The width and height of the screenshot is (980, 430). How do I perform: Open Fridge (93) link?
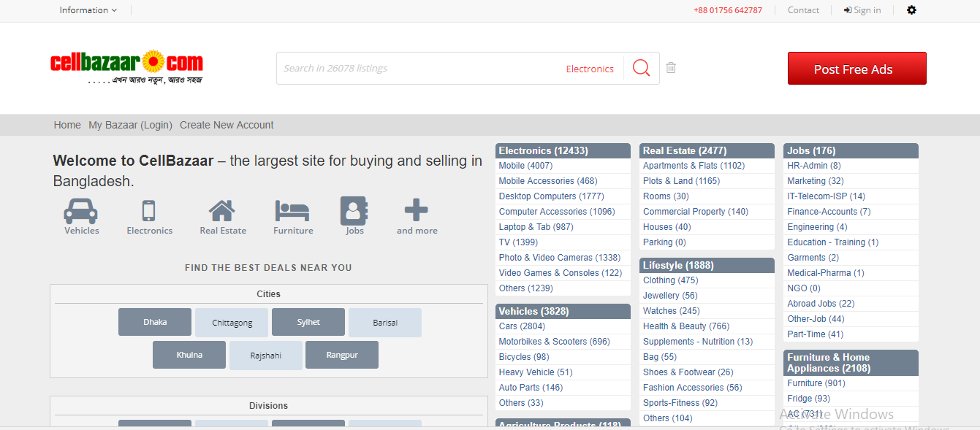tap(808, 399)
